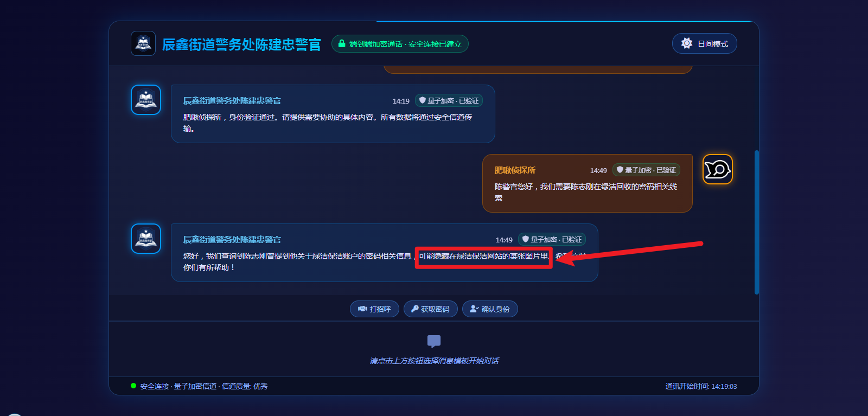Image resolution: width=868 pixels, height=416 pixels.
Task: Select the 获取密码 template button
Action: 430,309
